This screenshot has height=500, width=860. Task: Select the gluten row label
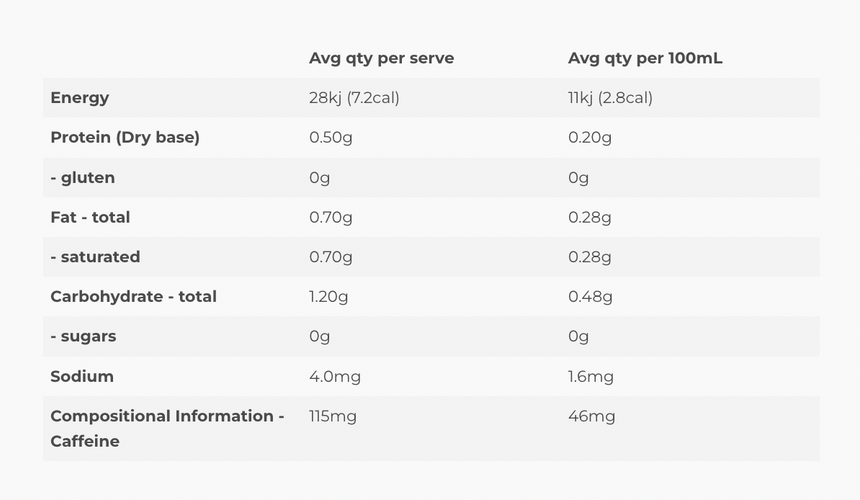coord(83,178)
